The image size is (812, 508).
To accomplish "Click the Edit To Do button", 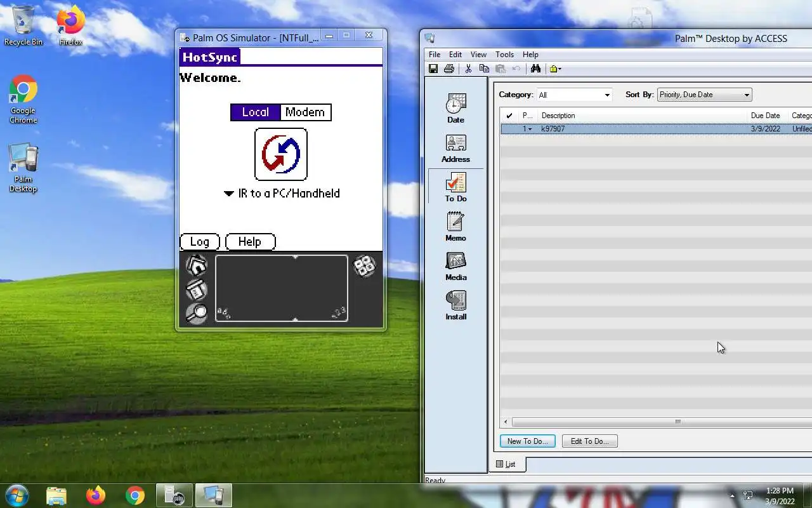I will pyautogui.click(x=589, y=441).
